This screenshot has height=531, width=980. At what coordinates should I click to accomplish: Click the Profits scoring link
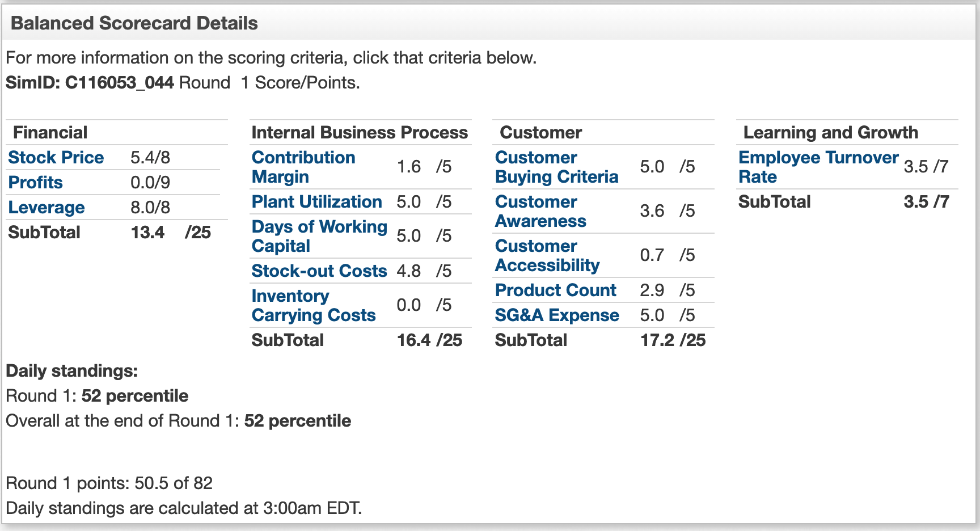click(x=35, y=182)
